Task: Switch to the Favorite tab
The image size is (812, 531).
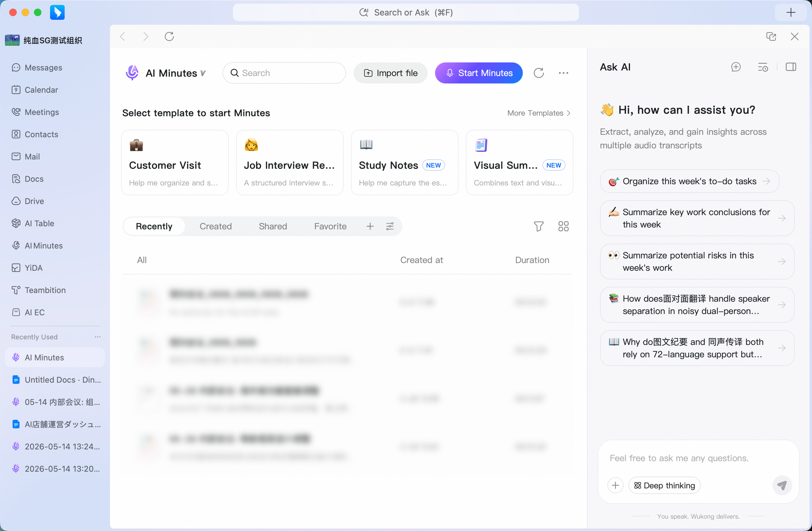Action: 330,226
